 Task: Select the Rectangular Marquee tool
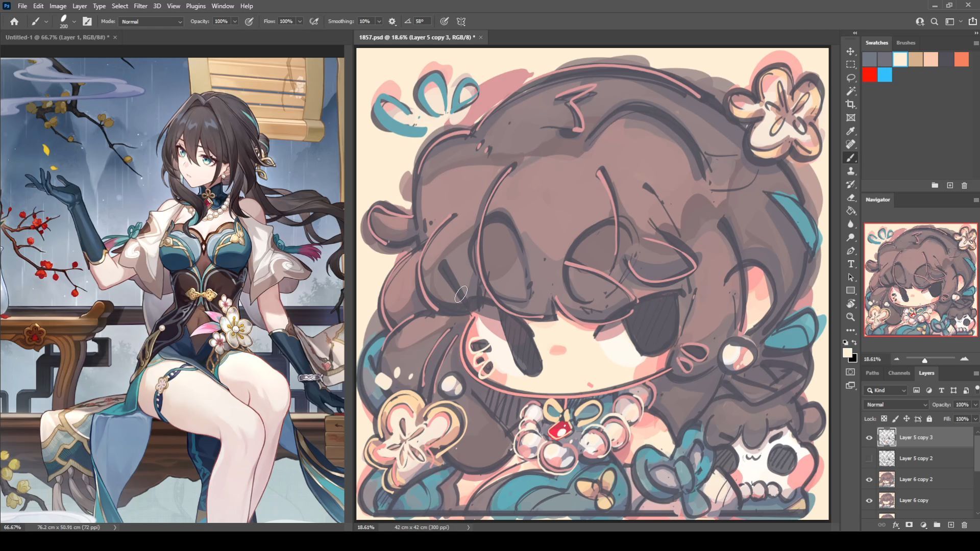click(x=850, y=65)
